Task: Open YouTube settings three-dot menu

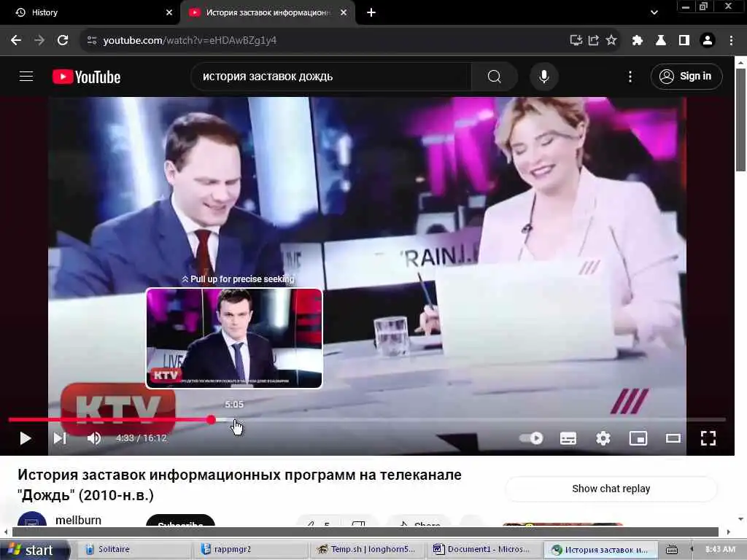Action: (x=630, y=77)
